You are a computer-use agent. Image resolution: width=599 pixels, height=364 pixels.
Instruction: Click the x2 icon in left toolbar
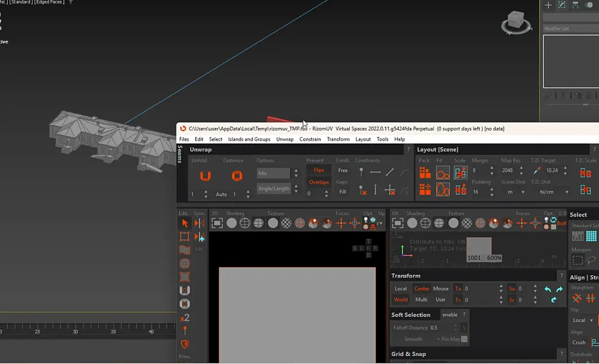pos(185,318)
